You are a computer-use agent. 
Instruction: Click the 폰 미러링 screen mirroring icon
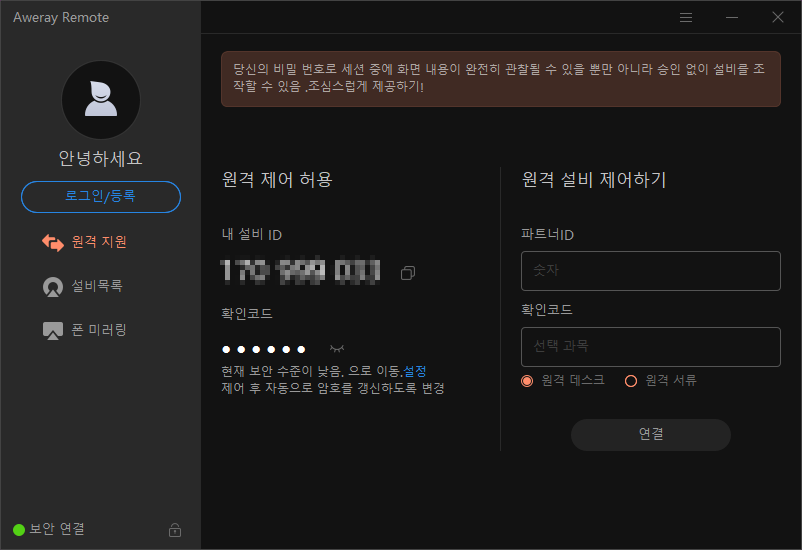(53, 331)
